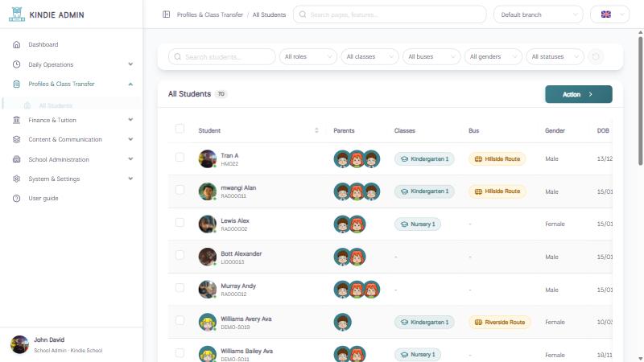Screen dimensions: 644x362
Task: Open the Murray Andy student name
Action: tap(238, 286)
